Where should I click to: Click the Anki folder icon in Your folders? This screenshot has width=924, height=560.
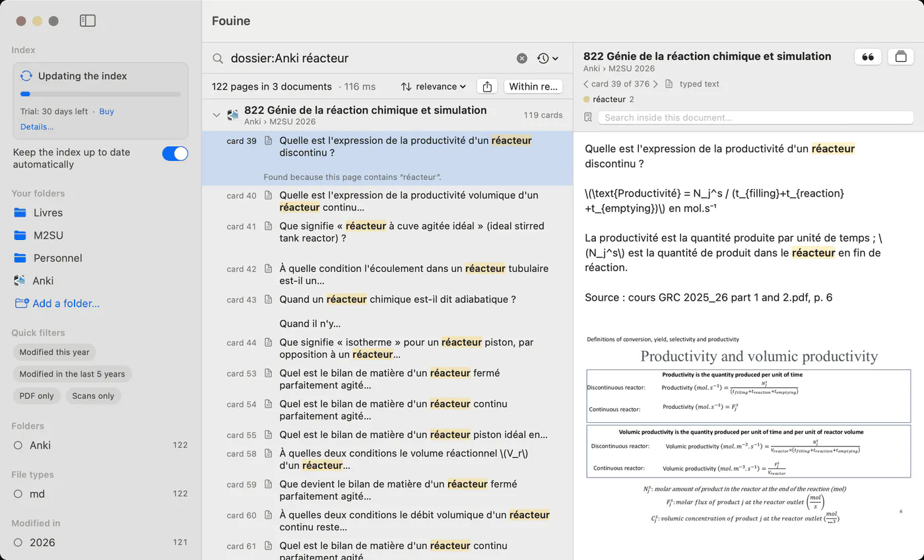pyautogui.click(x=20, y=280)
